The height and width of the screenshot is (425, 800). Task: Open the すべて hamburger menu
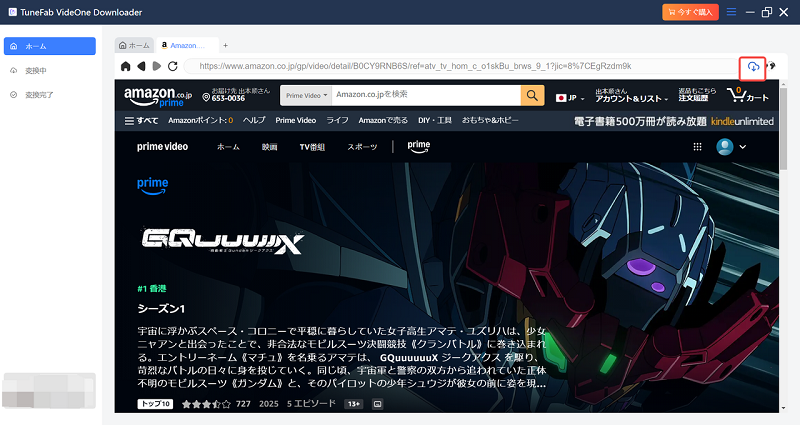point(141,120)
